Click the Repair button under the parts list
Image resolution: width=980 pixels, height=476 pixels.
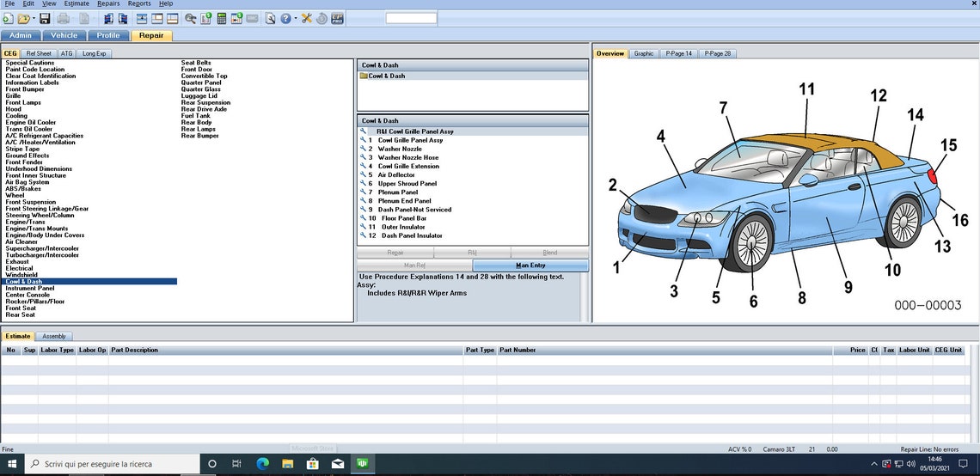coord(395,253)
